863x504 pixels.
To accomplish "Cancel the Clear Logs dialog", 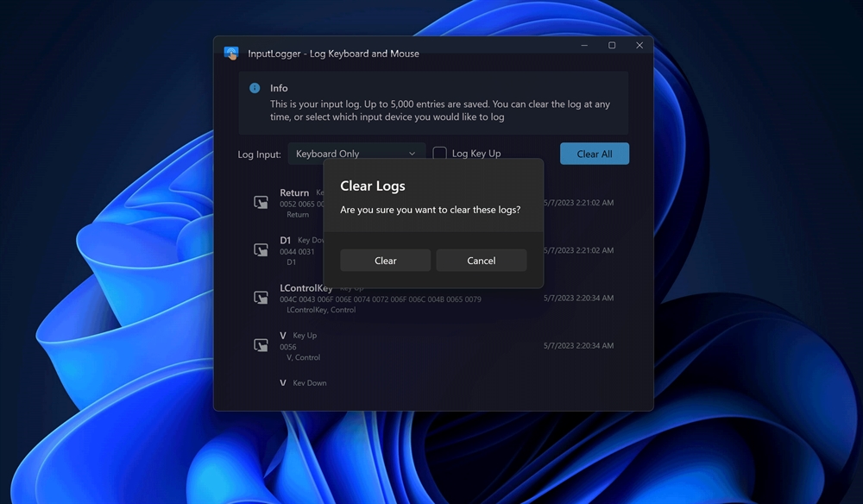I will 481,261.
